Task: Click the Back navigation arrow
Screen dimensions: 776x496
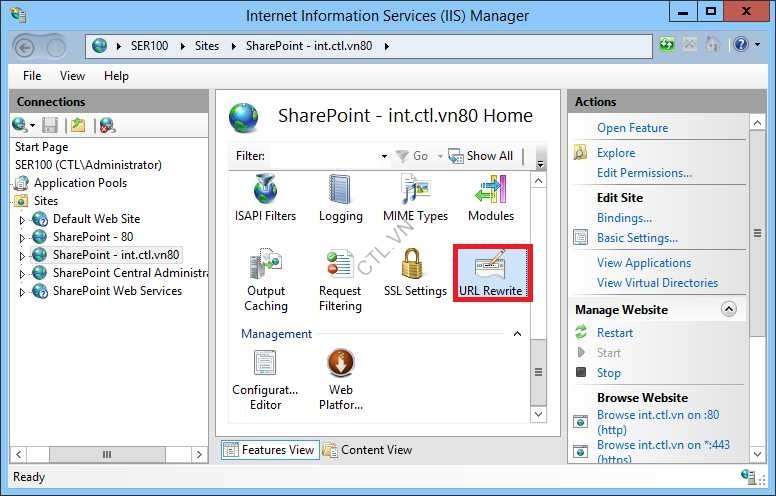Action: (x=25, y=48)
